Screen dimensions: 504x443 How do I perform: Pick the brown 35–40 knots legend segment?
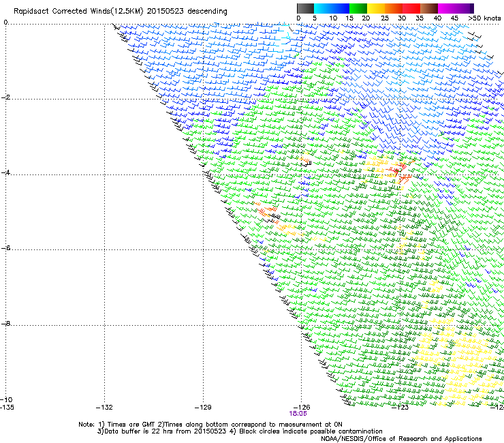(429, 8)
